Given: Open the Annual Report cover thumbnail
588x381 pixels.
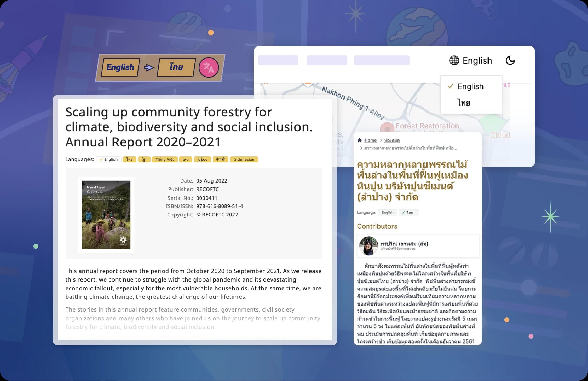Looking at the screenshot, I should pyautogui.click(x=106, y=215).
